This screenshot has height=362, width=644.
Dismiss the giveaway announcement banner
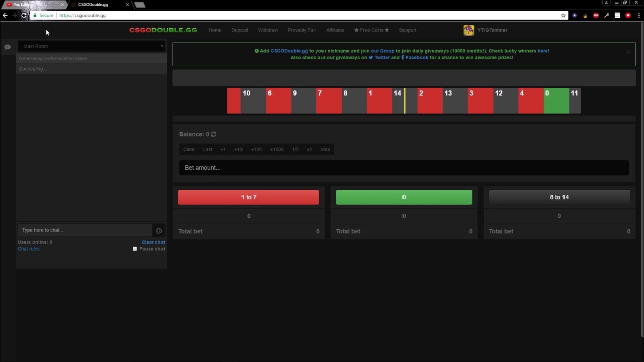pos(628,51)
